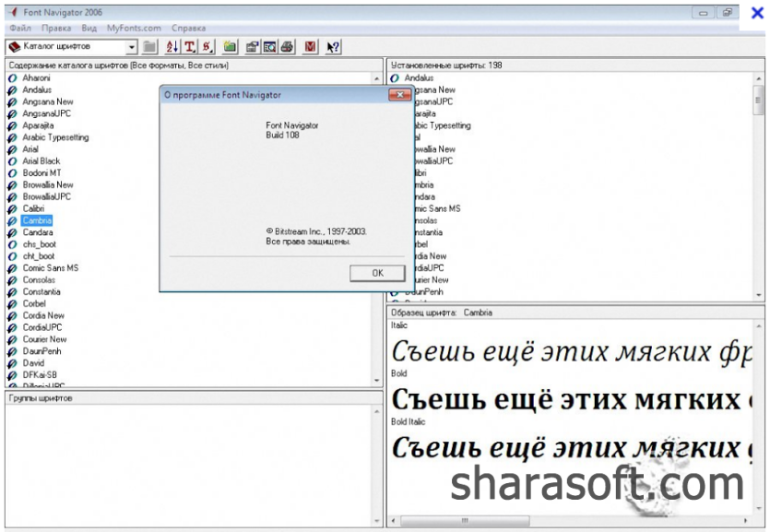
Task: Select Corbel in the catalog list
Action: coord(34,303)
